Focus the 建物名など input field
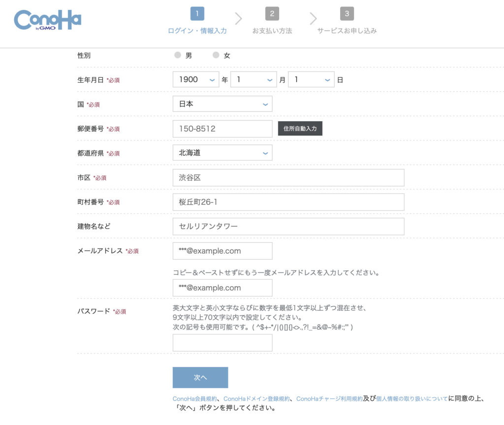The height and width of the screenshot is (425, 504). pos(288,227)
